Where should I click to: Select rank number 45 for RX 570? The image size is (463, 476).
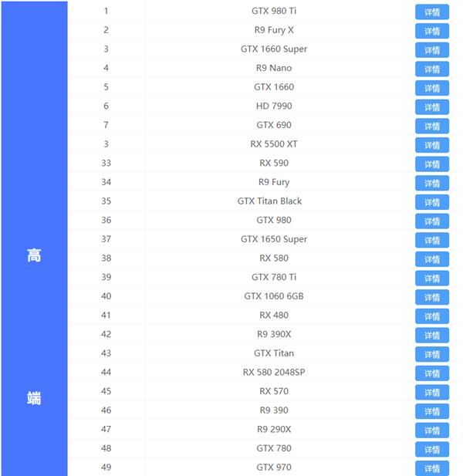click(x=106, y=391)
